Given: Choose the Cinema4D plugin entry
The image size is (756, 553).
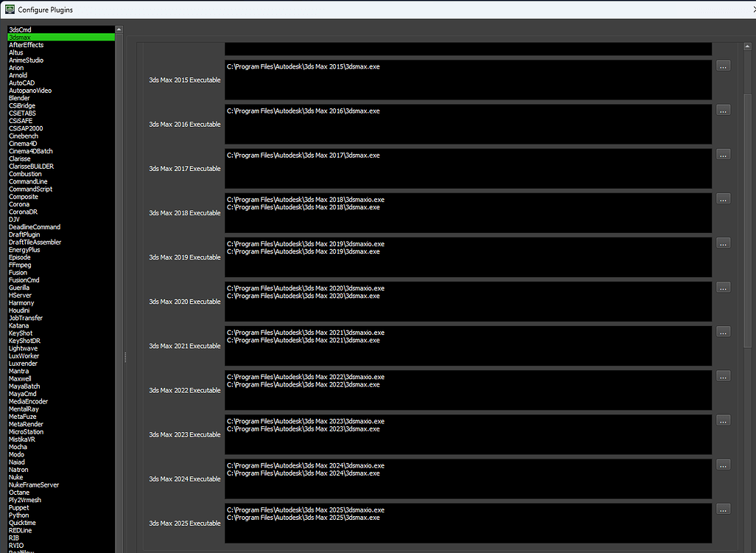Looking at the screenshot, I should pos(23,144).
